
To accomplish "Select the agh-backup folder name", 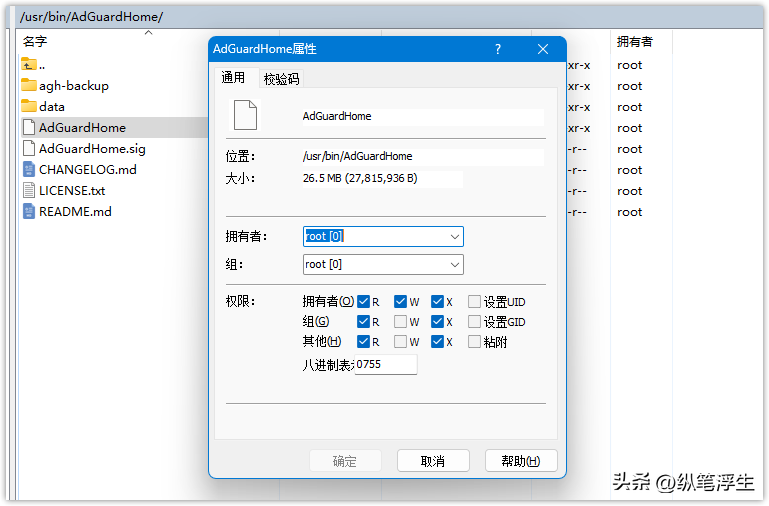I will click(74, 86).
